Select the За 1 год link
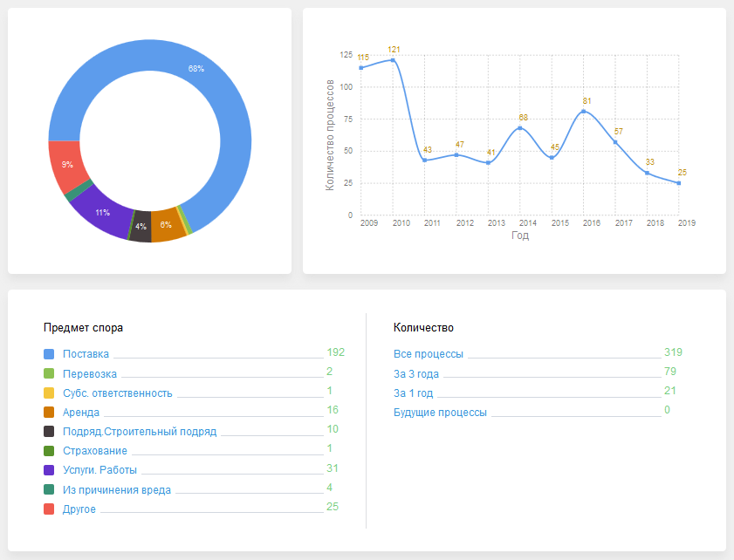Screen dimensions: 734x560 tap(414, 393)
